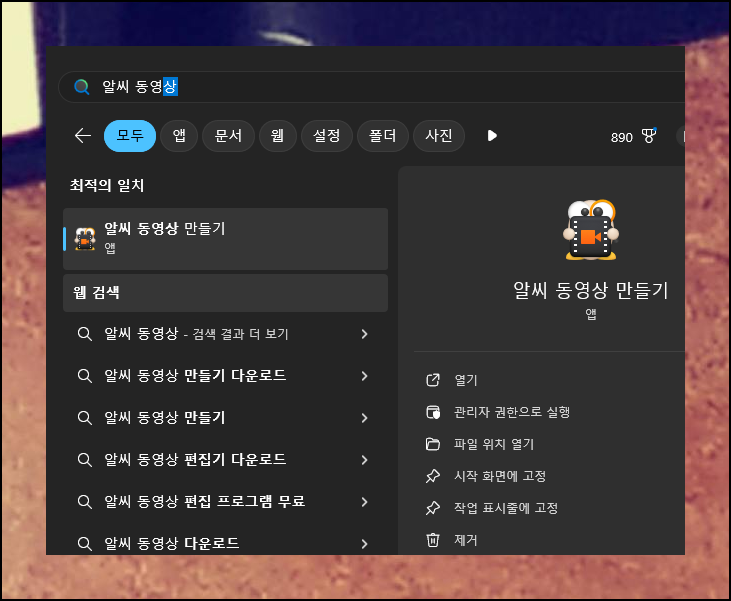This screenshot has width=731, height=601.
Task: Choose 시작 화면에 고정
Action: click(x=500, y=476)
